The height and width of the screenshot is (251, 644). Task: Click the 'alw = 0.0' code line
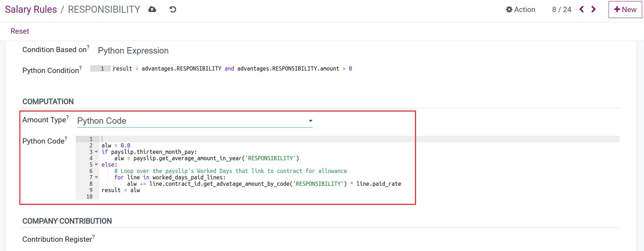[116, 146]
